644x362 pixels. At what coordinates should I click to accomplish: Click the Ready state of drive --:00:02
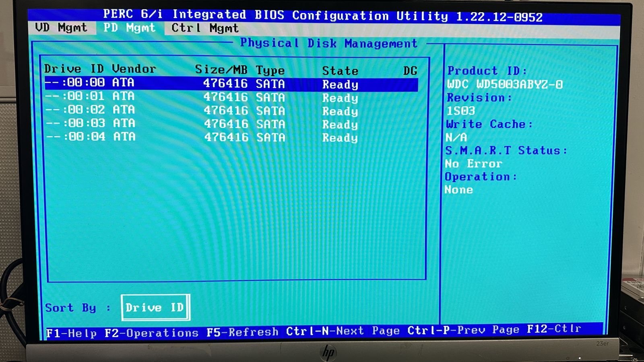coord(340,111)
